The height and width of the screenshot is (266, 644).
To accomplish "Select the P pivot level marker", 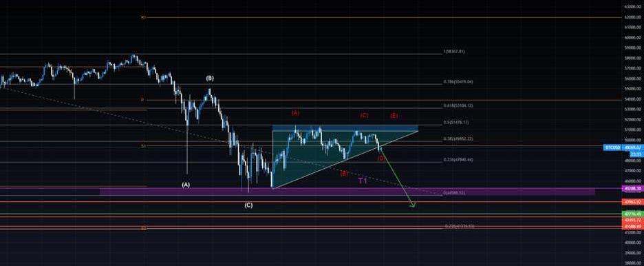I will point(142,100).
